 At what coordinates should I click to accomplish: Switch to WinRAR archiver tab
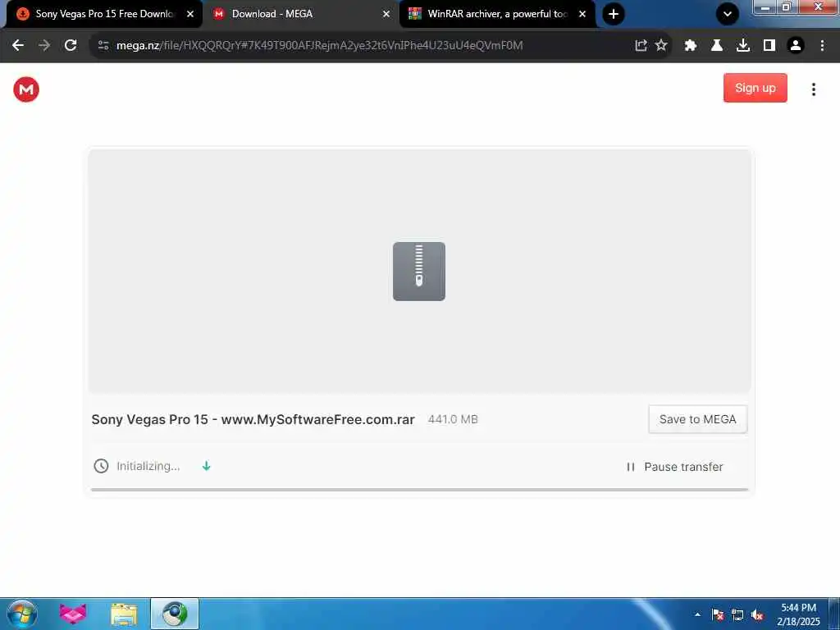click(x=496, y=14)
